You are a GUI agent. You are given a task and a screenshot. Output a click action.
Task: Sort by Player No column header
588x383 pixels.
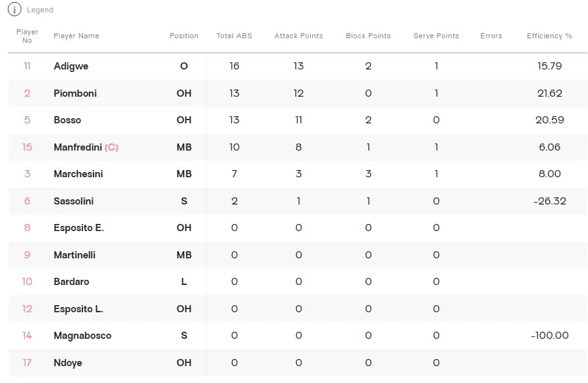pos(27,36)
